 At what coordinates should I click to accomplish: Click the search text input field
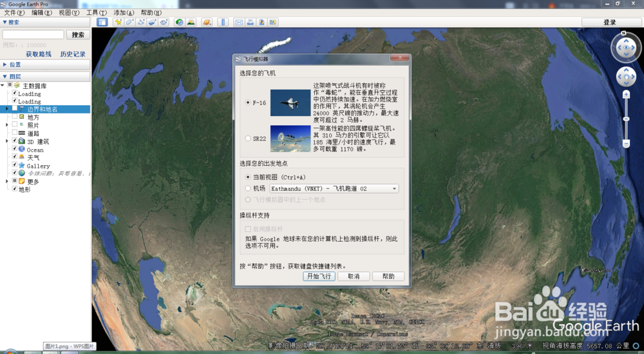pos(33,35)
